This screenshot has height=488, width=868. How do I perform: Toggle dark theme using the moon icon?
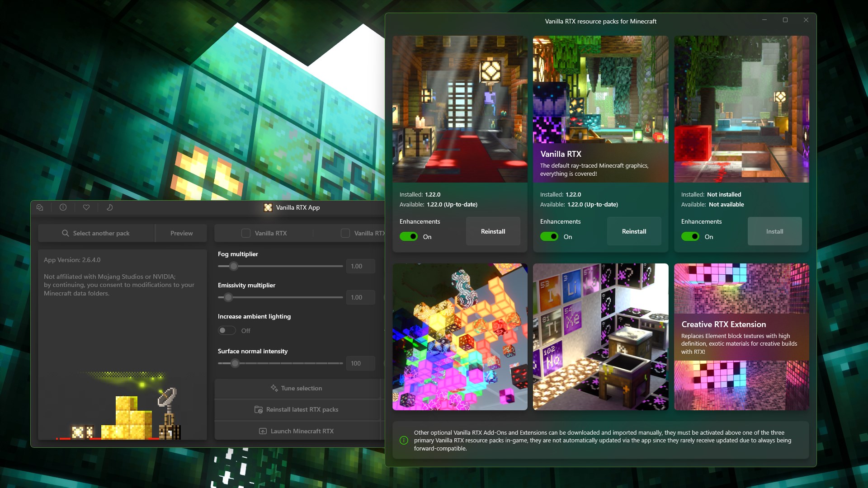click(x=108, y=207)
